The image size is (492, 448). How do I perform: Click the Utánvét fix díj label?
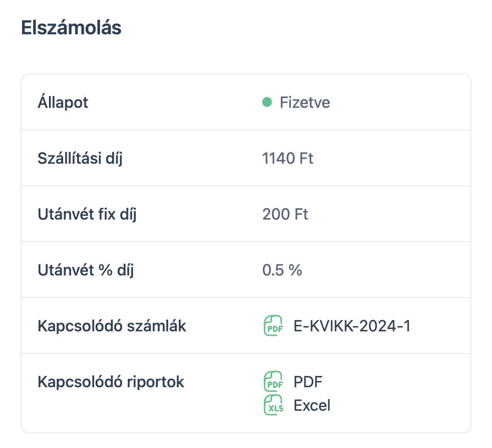pos(87,214)
